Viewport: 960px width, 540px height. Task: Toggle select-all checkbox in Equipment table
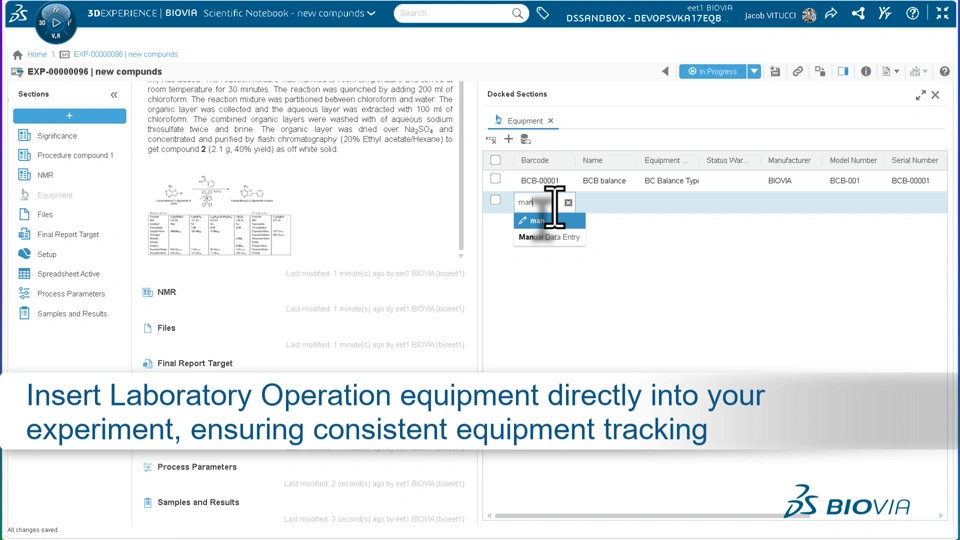tap(495, 160)
